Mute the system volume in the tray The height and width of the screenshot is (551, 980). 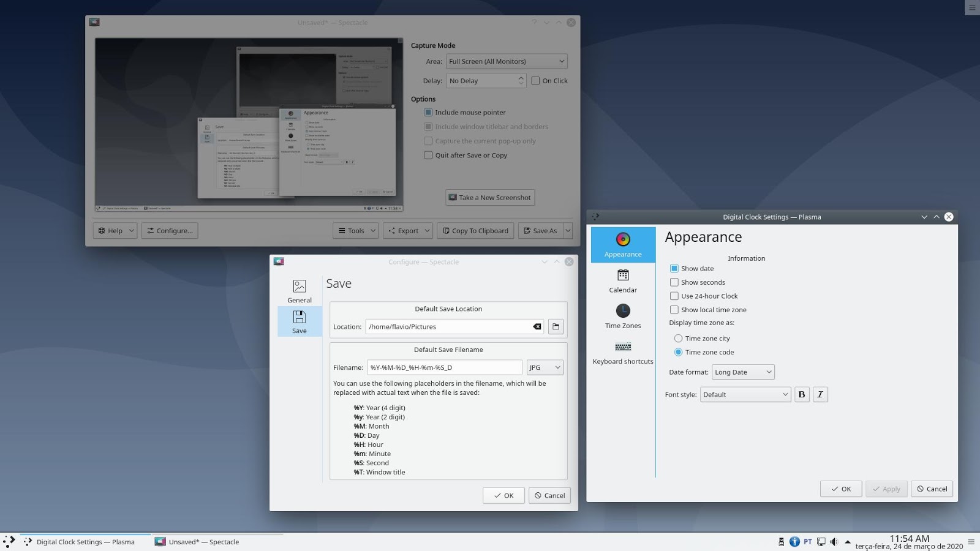click(x=834, y=542)
